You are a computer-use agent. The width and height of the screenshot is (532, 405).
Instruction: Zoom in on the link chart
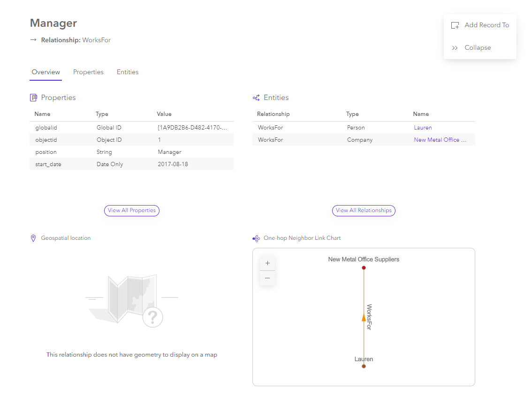coord(267,263)
